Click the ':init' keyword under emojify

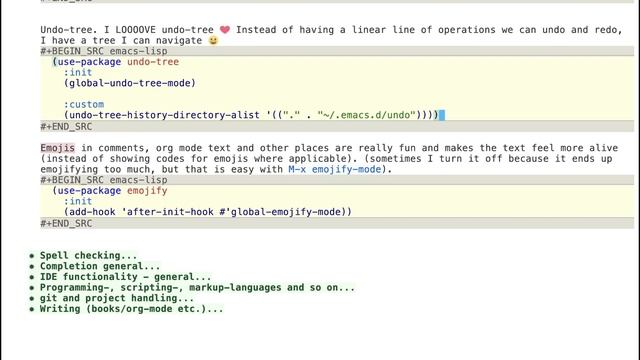point(78,201)
